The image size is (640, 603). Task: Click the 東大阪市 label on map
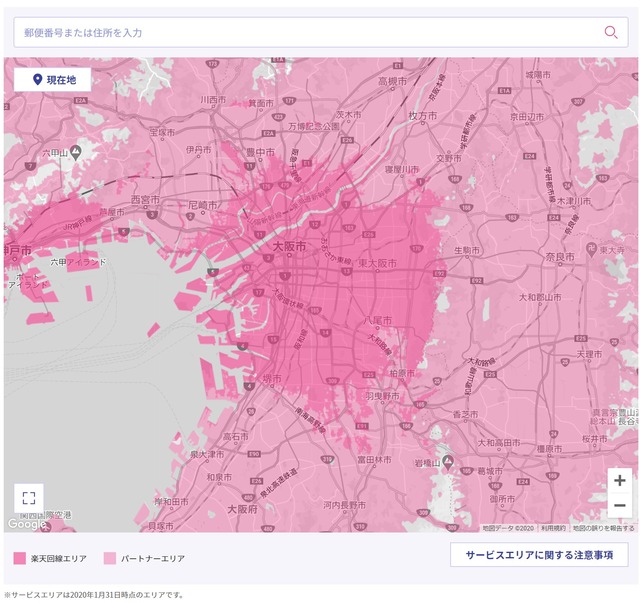pyautogui.click(x=377, y=263)
